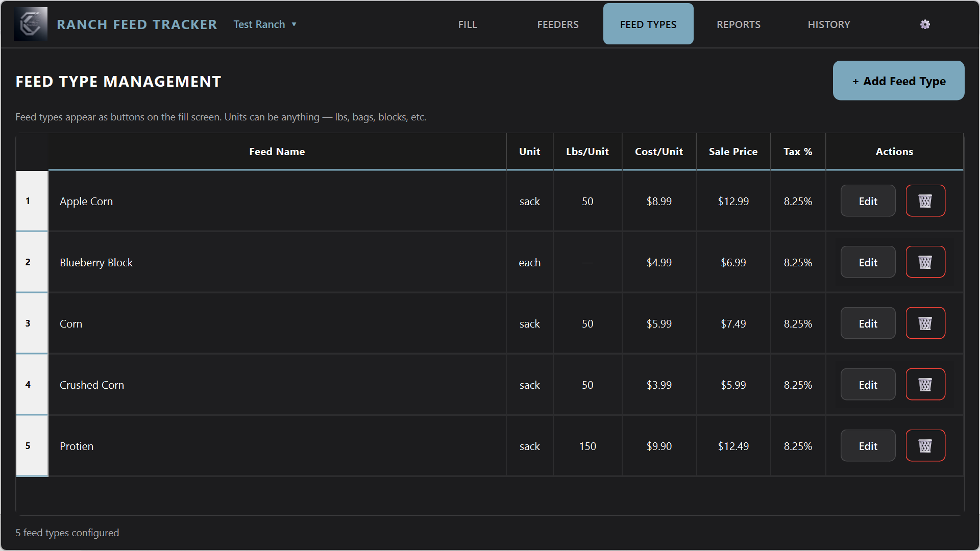Edit the Protien feed type

click(x=868, y=445)
